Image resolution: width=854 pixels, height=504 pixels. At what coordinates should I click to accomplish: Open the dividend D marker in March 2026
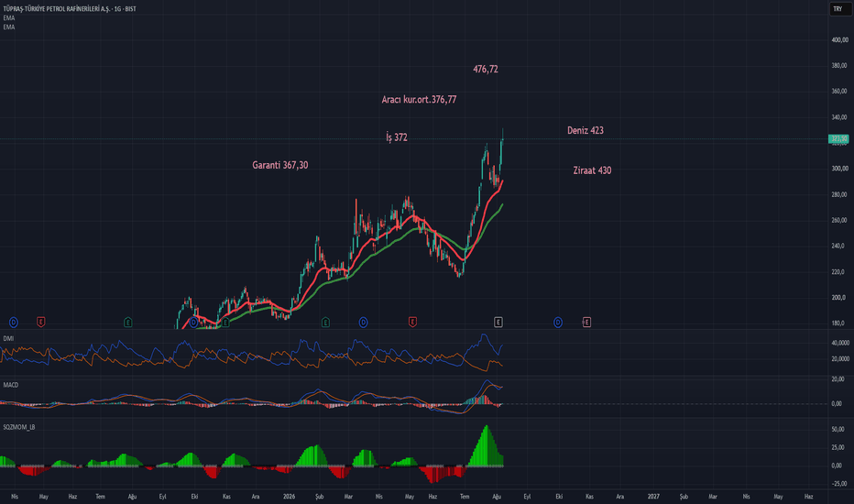point(363,323)
